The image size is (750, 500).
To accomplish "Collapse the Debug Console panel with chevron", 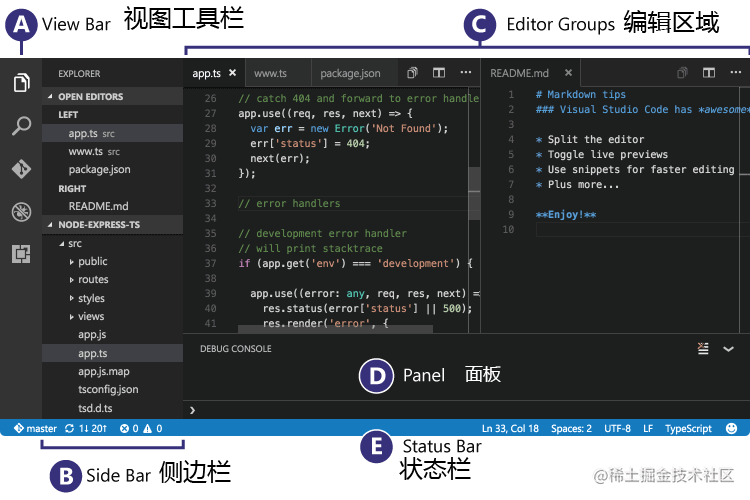I will 728,349.
